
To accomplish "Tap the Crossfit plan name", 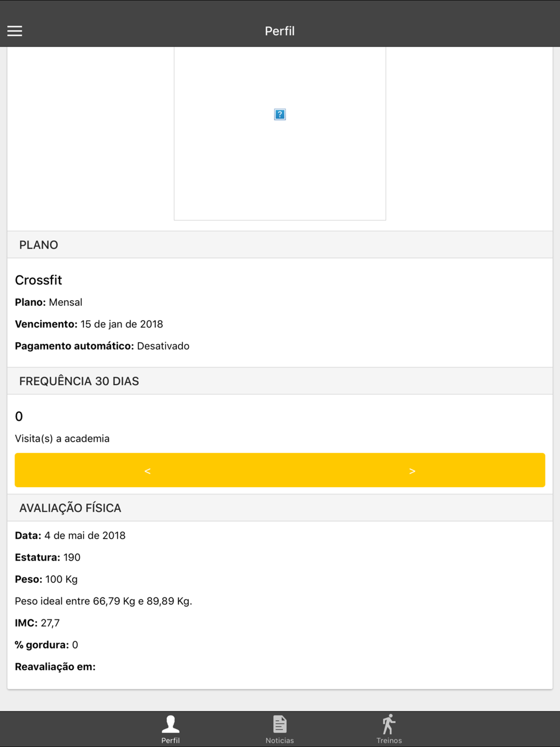I will point(39,280).
